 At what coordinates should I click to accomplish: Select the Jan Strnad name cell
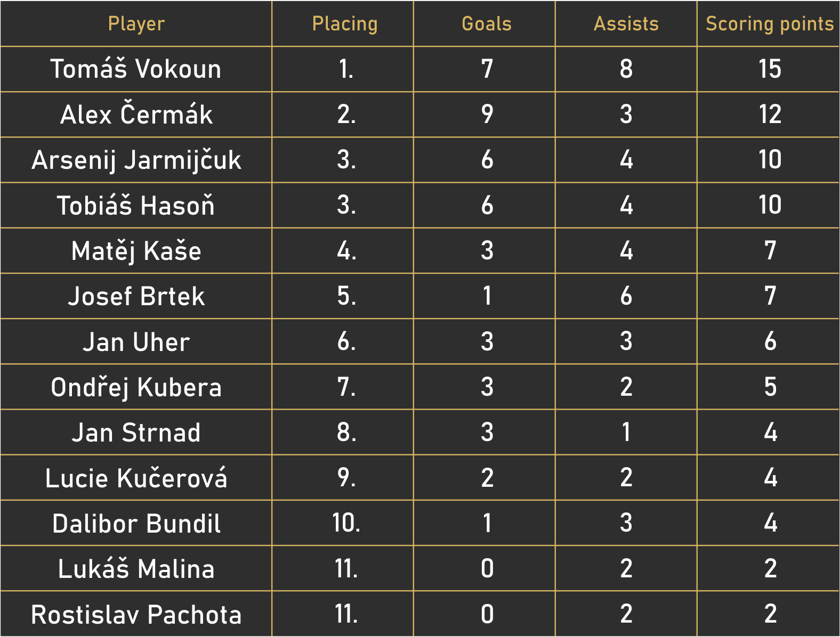(136, 432)
